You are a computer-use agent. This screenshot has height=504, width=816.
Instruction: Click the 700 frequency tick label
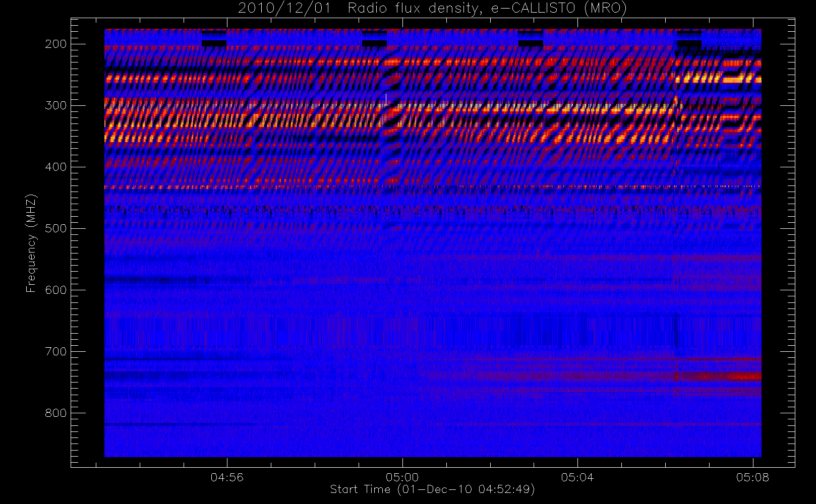click(x=55, y=351)
